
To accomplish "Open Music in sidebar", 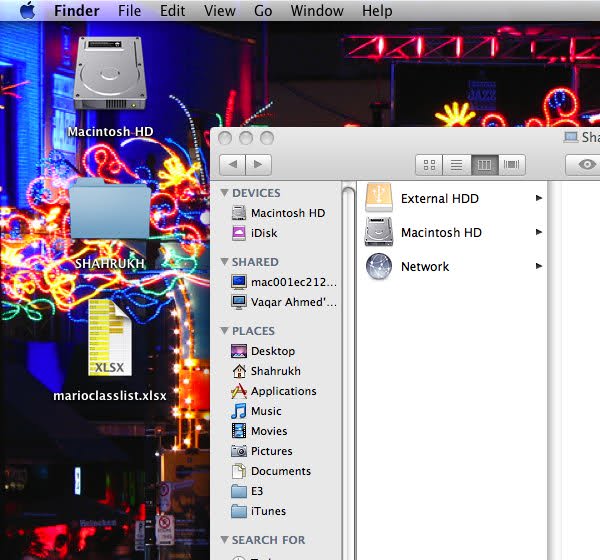I will click(256, 411).
